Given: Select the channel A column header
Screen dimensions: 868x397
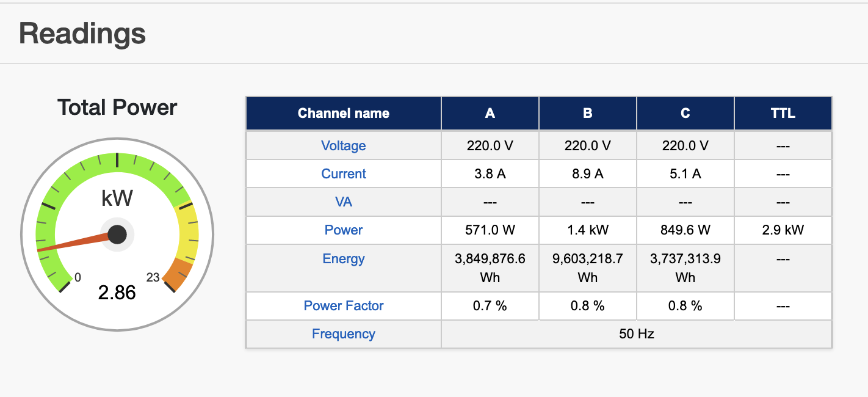Looking at the screenshot, I should (x=490, y=113).
